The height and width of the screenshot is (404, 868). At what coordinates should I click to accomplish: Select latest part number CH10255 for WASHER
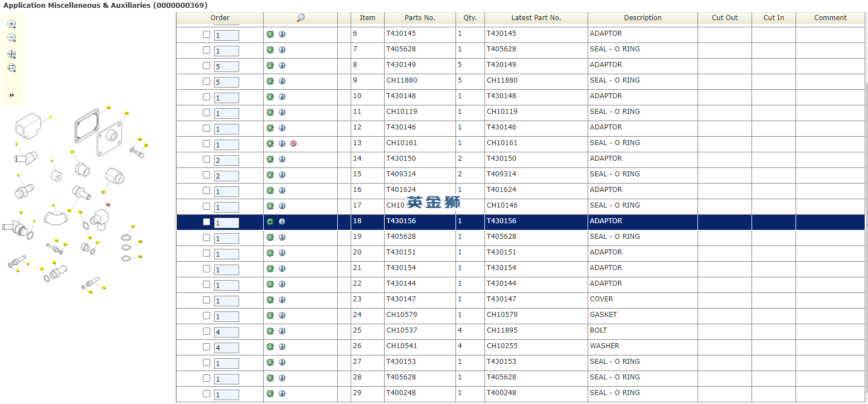(502, 346)
